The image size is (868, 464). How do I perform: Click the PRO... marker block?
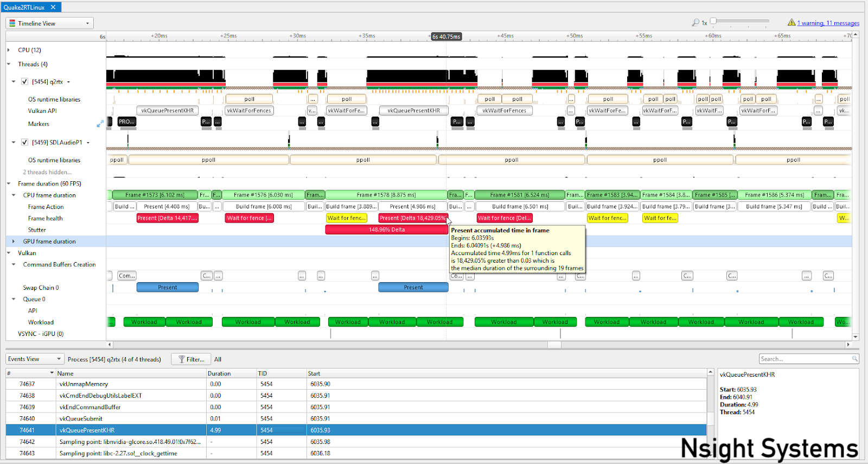click(x=126, y=122)
